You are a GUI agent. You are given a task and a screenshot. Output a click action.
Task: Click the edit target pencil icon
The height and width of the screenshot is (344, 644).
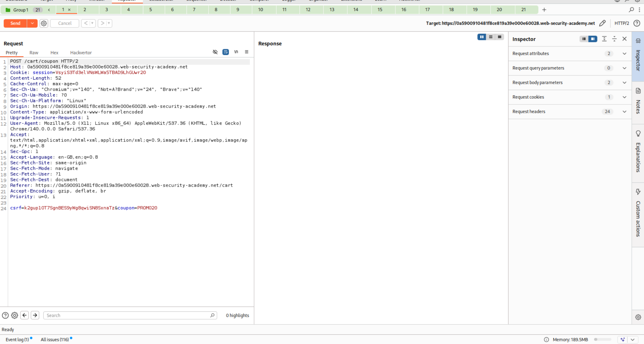click(x=602, y=23)
